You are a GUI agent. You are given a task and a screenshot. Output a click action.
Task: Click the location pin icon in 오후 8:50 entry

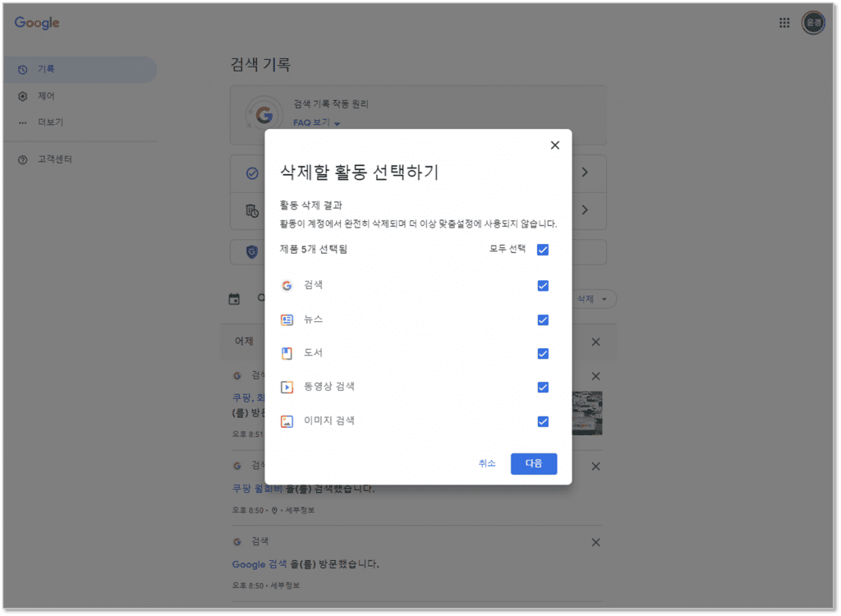[x=274, y=510]
